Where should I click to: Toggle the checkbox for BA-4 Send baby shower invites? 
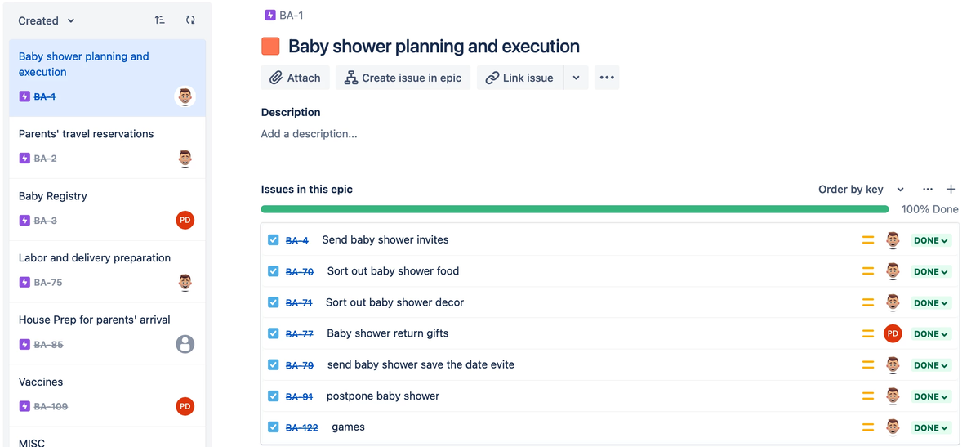click(x=274, y=240)
